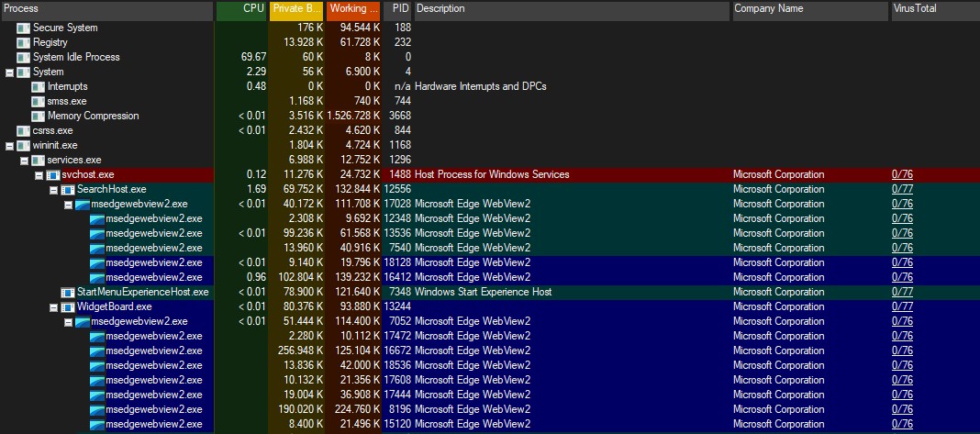Collapse msedgewebview2.exe tree under WidgetBoard
Viewport: 980px width, 434px height.
68,322
